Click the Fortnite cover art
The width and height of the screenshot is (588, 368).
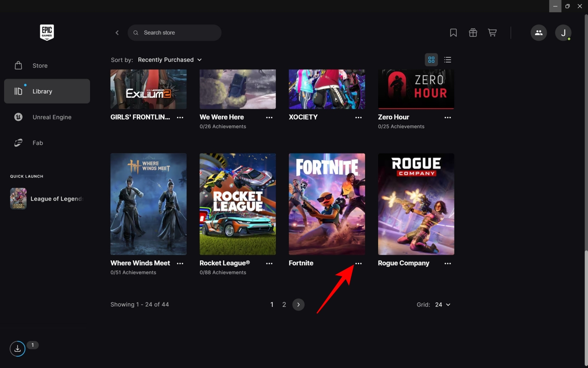327,204
